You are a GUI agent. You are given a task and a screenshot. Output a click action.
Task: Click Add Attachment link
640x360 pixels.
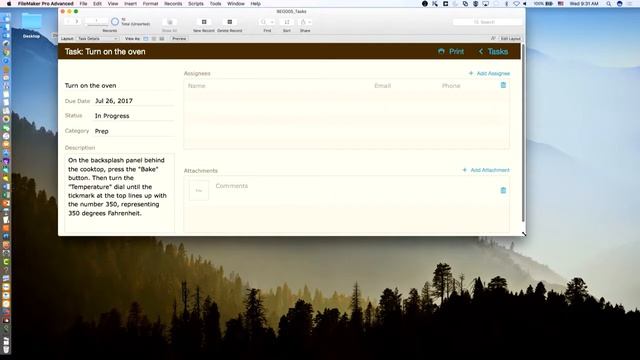490,170
